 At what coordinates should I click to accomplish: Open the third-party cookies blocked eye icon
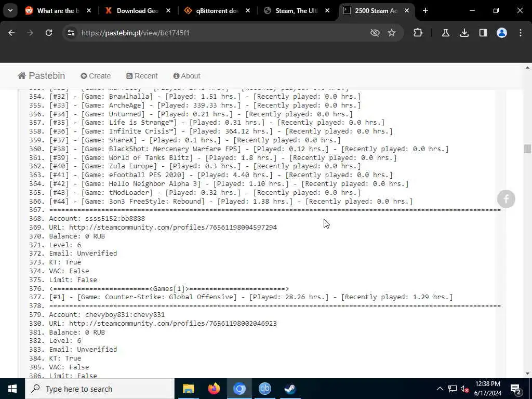click(375, 33)
